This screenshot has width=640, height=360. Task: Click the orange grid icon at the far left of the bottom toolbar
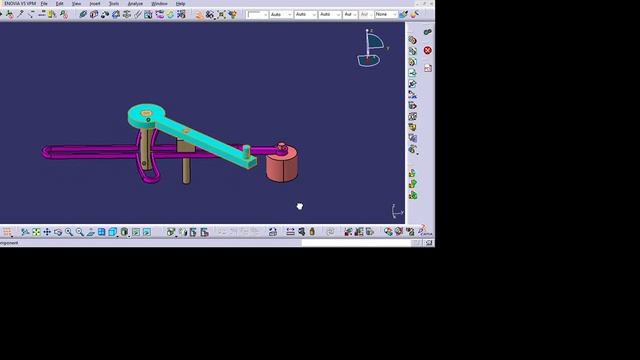coord(7,232)
